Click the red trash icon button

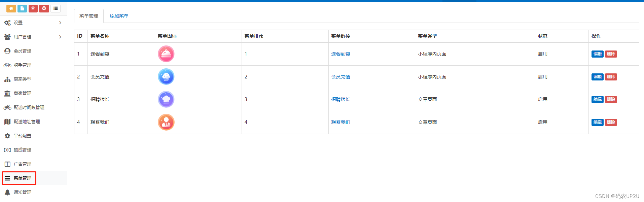click(33, 8)
